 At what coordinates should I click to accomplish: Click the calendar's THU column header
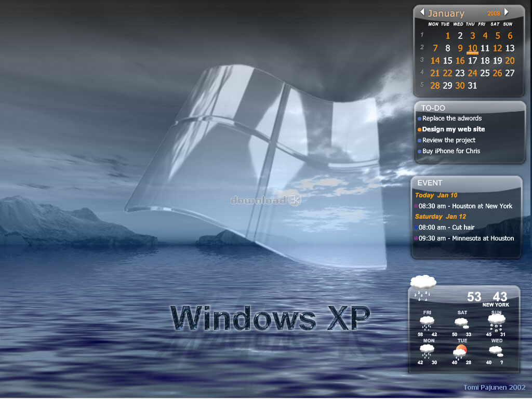[x=470, y=24]
